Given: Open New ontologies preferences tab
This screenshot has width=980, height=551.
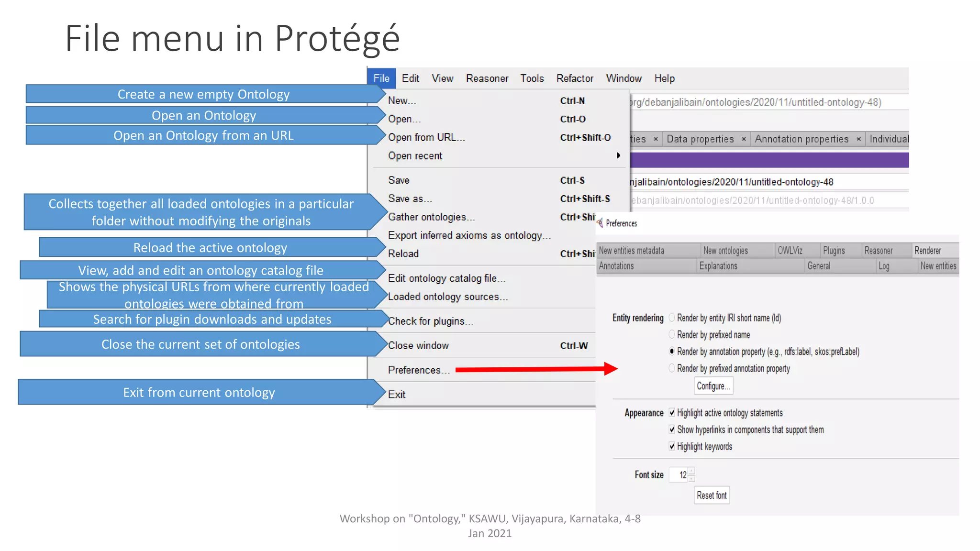Looking at the screenshot, I should [737, 251].
